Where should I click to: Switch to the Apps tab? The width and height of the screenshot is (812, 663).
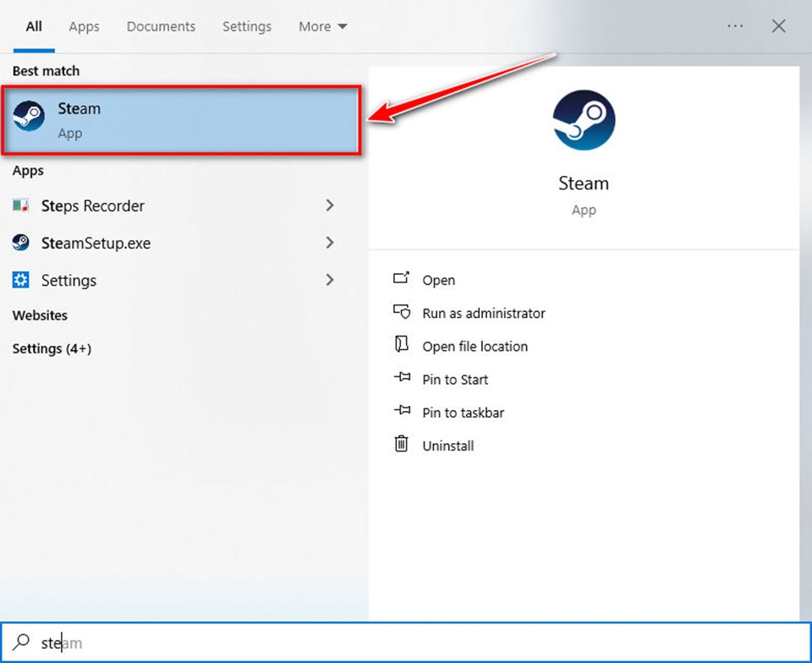84,26
